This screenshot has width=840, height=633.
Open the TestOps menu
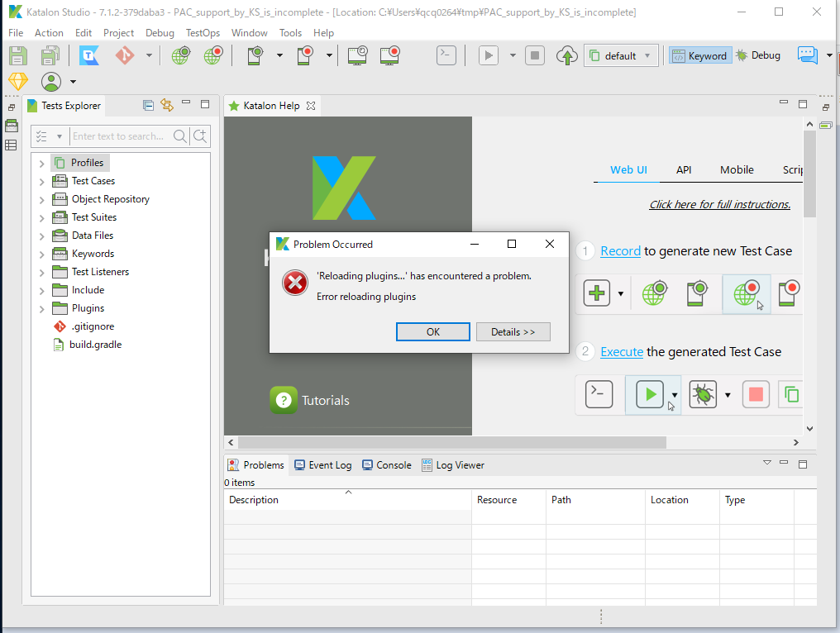(x=203, y=33)
